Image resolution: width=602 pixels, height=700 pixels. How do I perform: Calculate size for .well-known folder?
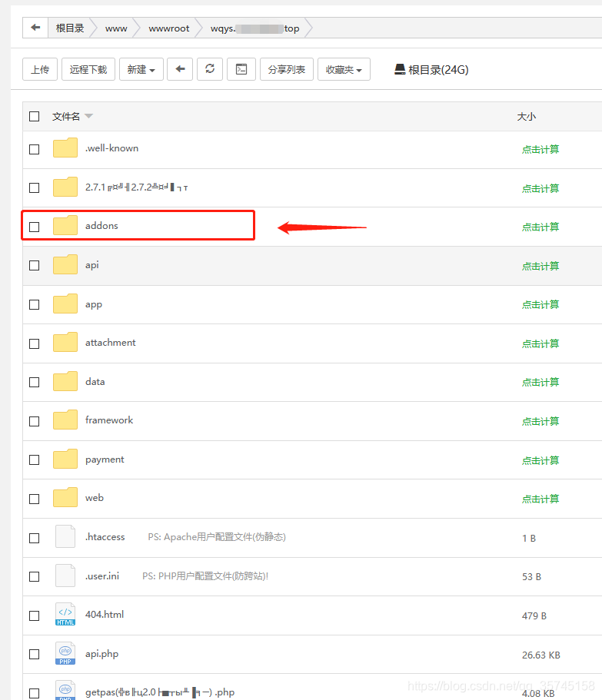tap(540, 149)
